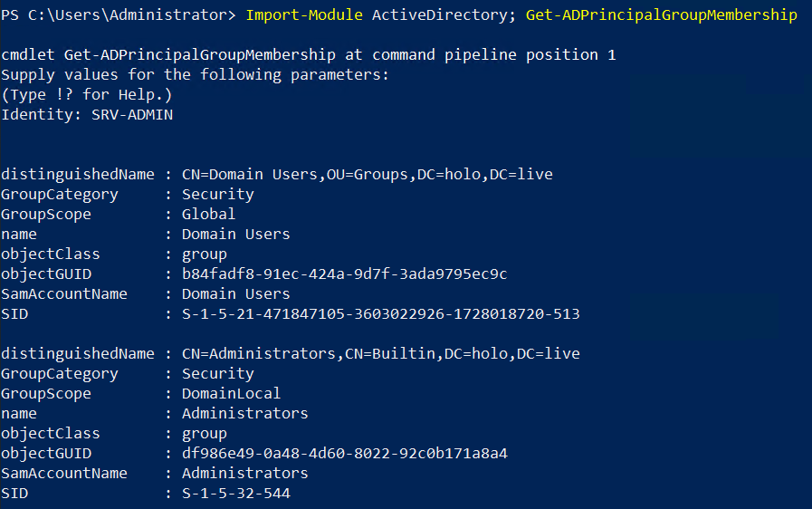
Task: Click the DomainLocal GroupScope value
Action: pyautogui.click(x=231, y=393)
